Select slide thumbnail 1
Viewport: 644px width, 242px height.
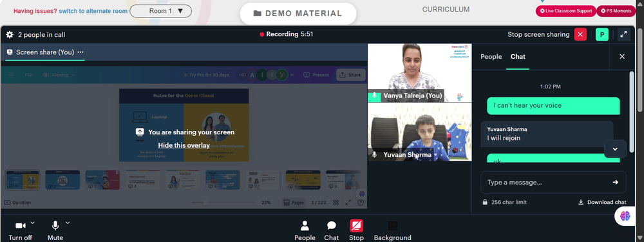(23, 180)
